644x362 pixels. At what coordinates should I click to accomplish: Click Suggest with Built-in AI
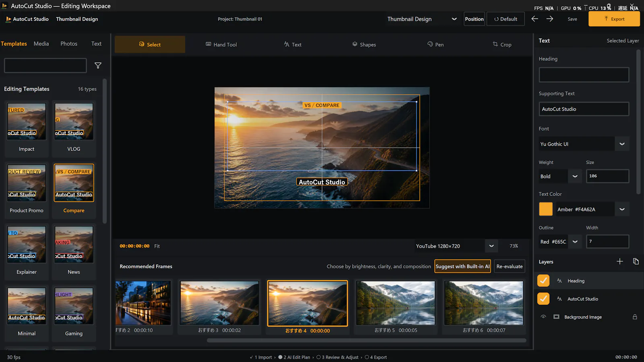462,266
